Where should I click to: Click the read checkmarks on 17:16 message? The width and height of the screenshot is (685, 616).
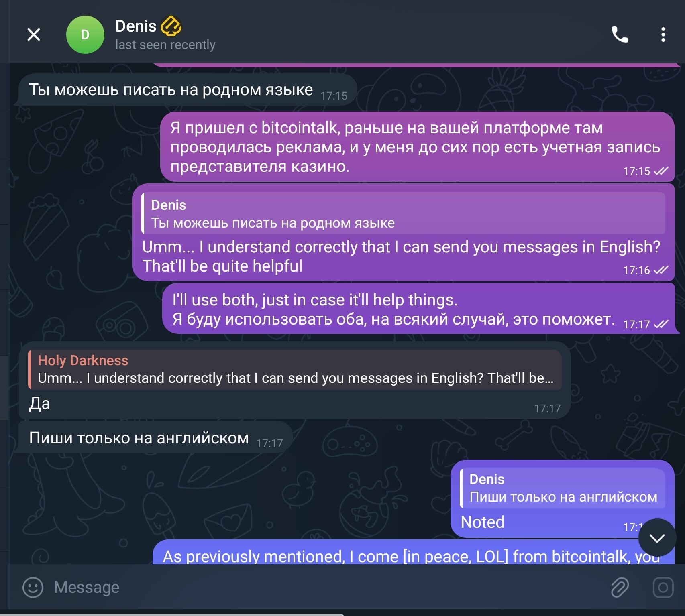[661, 270]
